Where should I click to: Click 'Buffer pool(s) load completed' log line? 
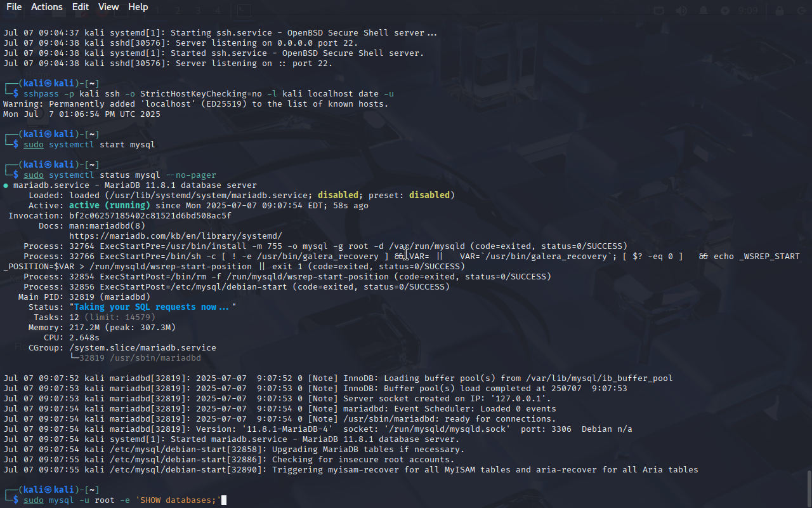point(315,389)
